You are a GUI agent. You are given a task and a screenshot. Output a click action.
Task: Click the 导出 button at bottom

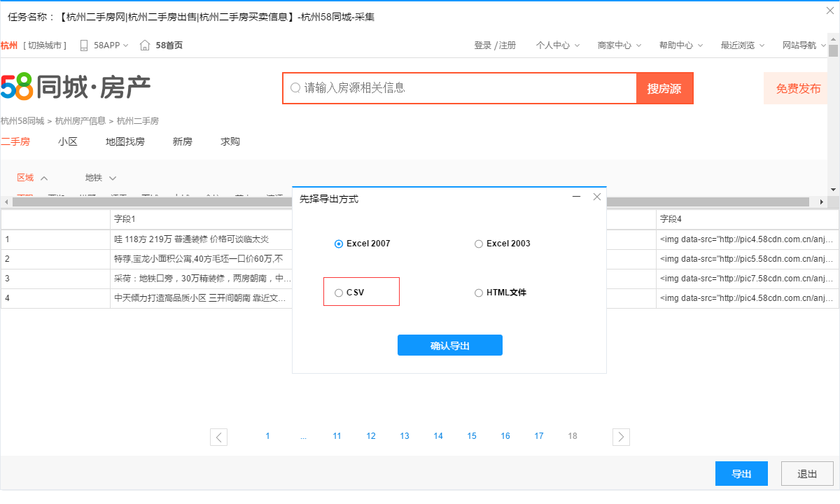pyautogui.click(x=741, y=474)
